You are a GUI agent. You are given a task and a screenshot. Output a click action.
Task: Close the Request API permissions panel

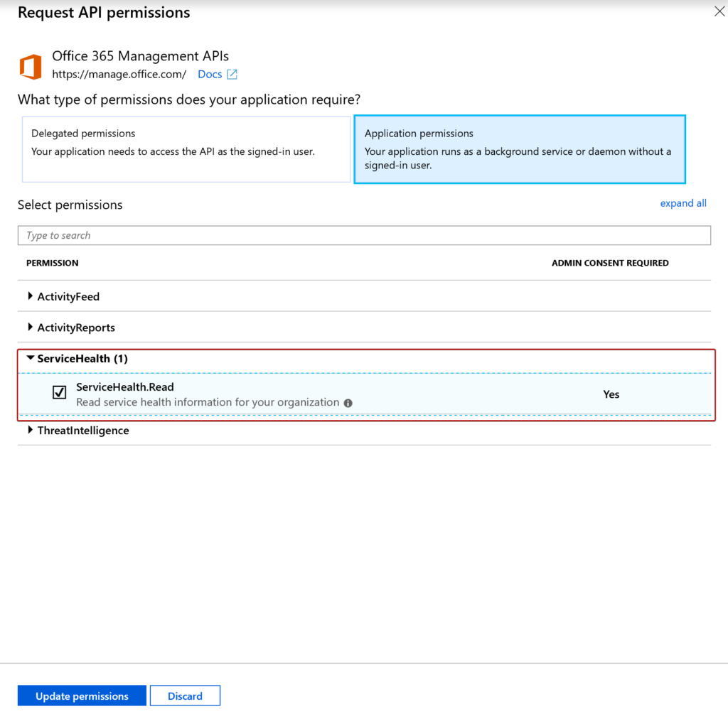tap(719, 11)
